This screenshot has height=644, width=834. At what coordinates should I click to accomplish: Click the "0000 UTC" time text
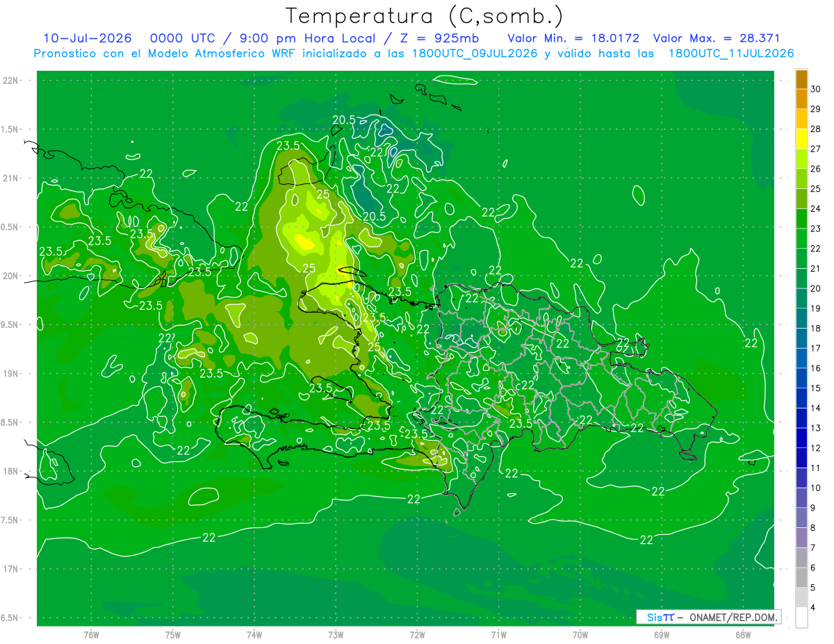(183, 38)
